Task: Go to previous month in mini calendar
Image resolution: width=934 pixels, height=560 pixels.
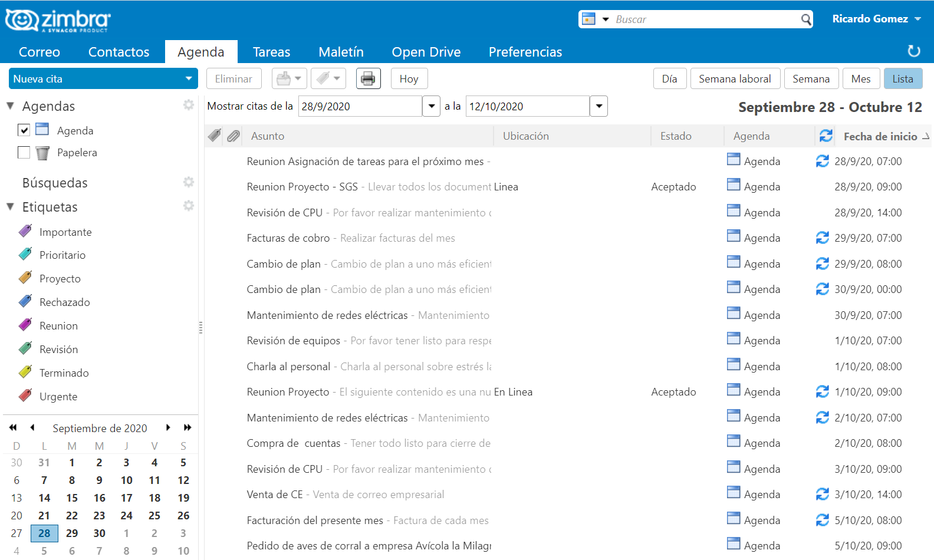Action: point(32,427)
